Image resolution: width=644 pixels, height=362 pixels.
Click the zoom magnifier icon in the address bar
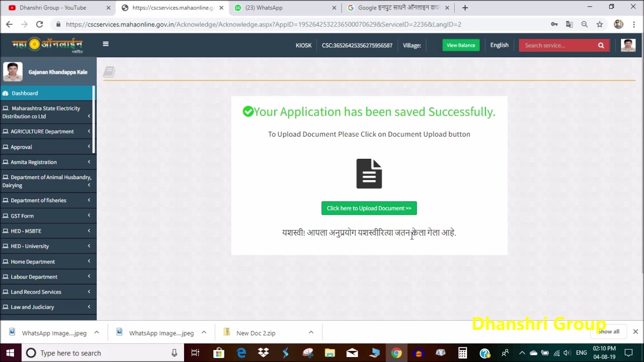584,24
